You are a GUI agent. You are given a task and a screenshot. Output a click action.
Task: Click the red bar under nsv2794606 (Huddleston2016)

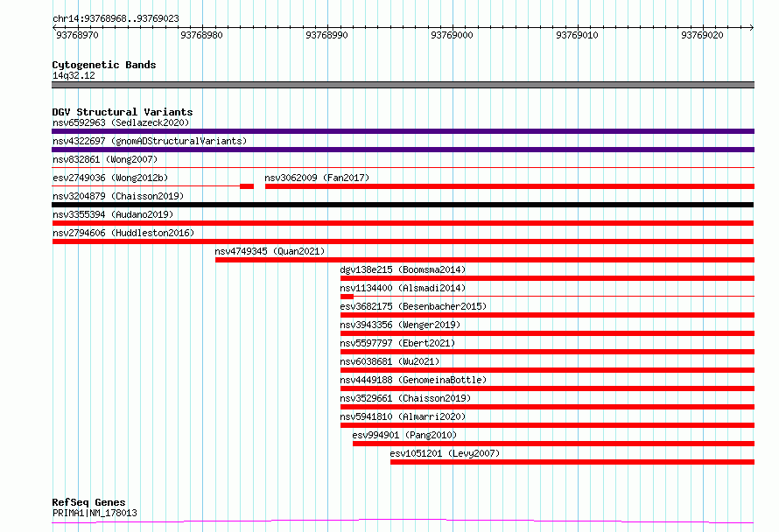coord(403,241)
